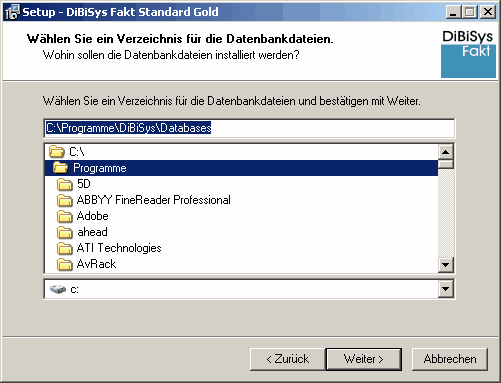Click the Weiter > button
Image resolution: width=501 pixels, height=383 pixels.
(x=364, y=359)
